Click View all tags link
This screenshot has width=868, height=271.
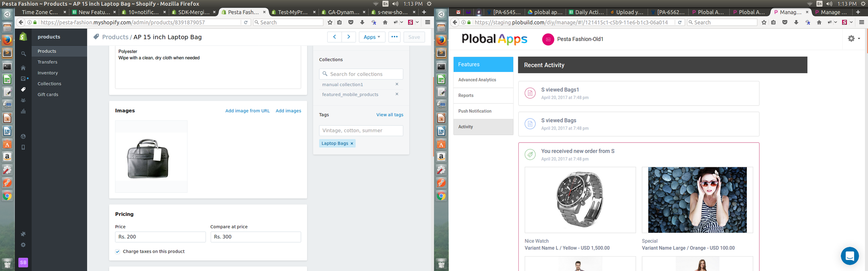click(389, 115)
